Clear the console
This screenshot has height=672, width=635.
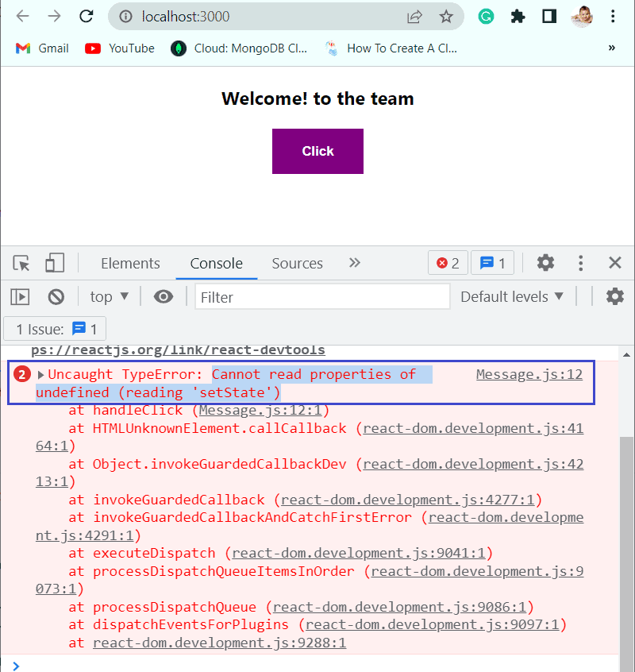[x=56, y=296]
